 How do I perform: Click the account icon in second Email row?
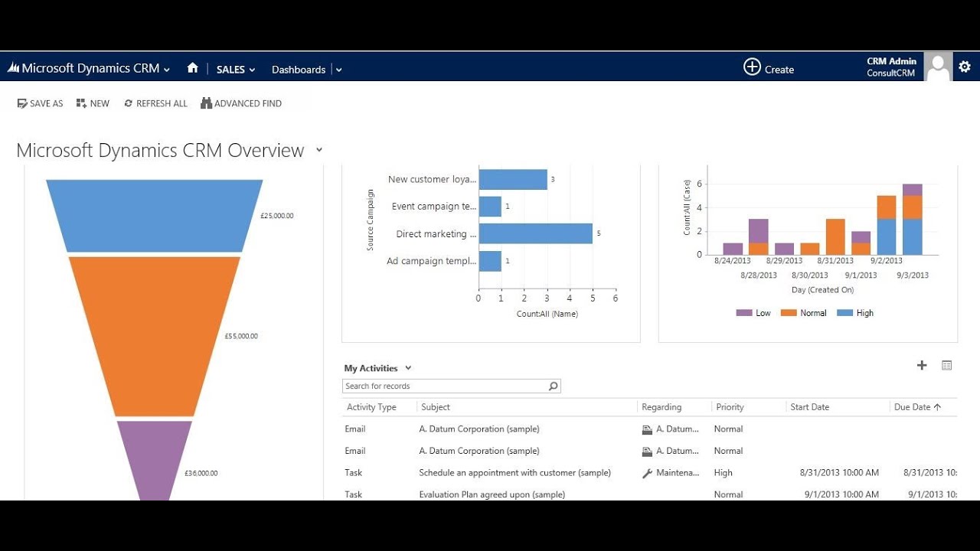647,452
